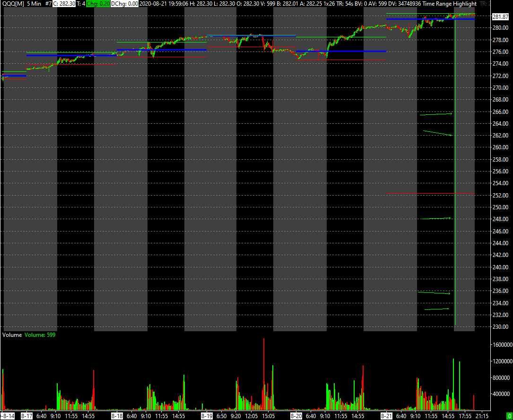The image size is (513, 420).
Task: Click the green 0 volume value box
Action: tap(509, 416)
